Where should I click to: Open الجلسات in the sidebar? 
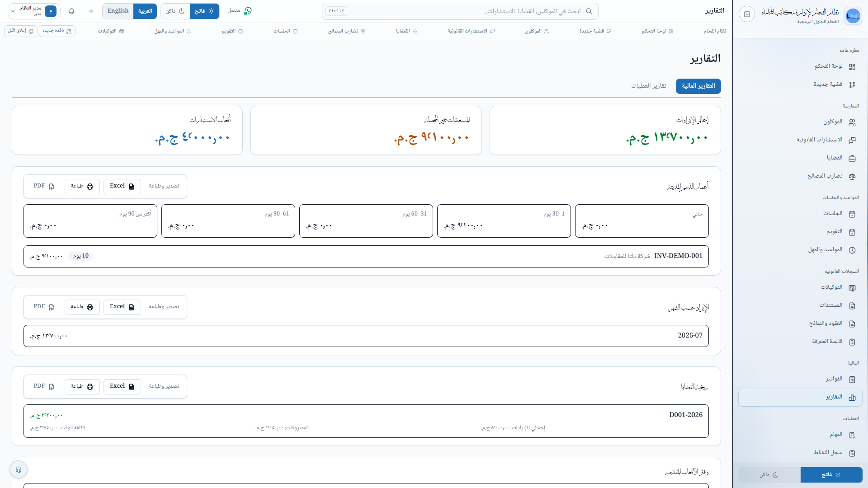pyautogui.click(x=800, y=214)
